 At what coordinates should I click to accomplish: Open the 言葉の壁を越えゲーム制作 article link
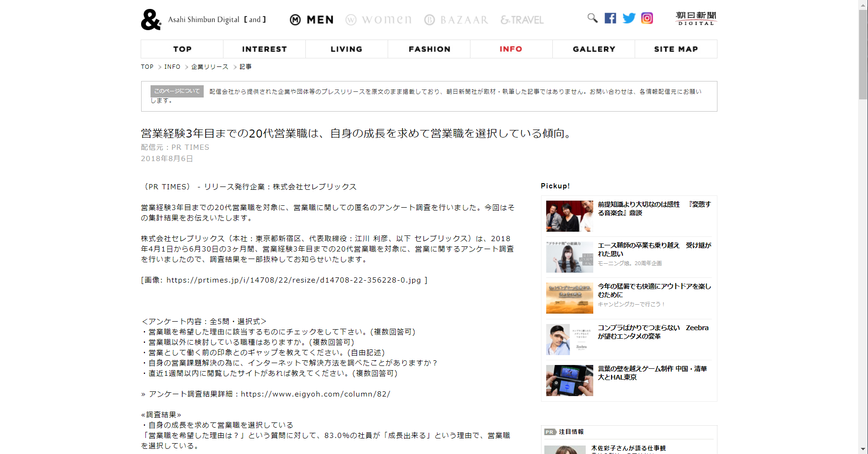[652, 373]
